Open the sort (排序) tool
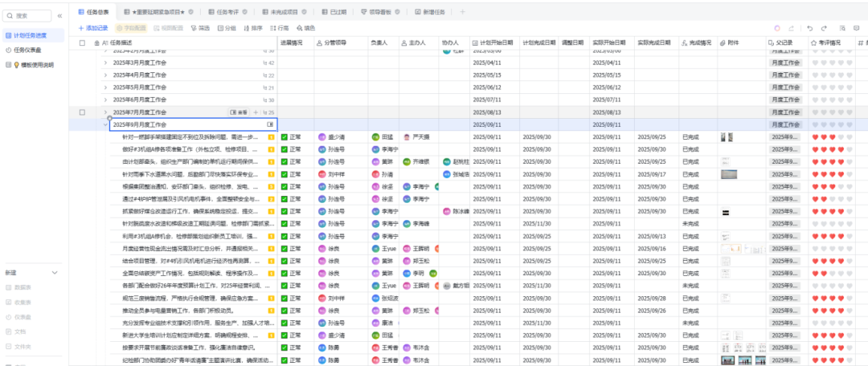This screenshot has width=868, height=366. click(252, 28)
